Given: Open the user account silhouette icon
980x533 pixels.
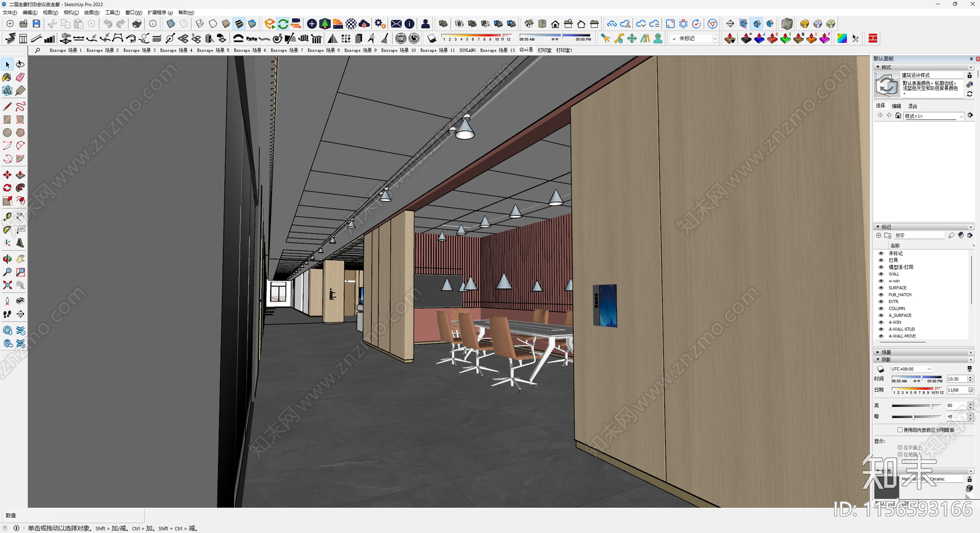Looking at the screenshot, I should 426,24.
